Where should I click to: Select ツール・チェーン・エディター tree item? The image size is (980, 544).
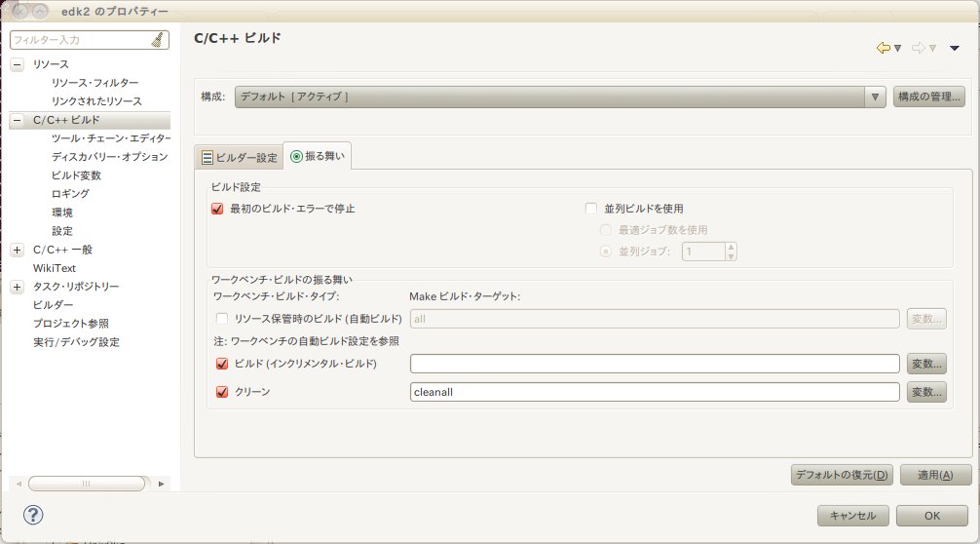[111, 138]
